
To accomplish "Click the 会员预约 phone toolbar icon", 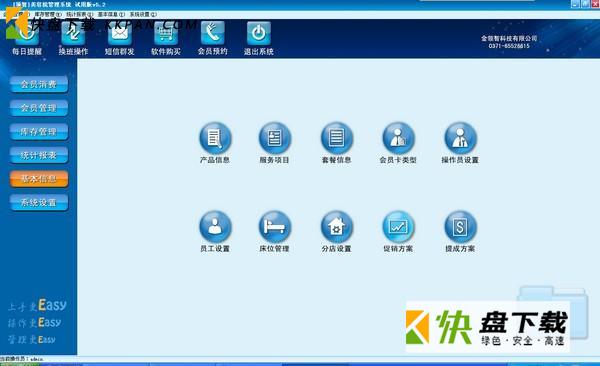I will click(x=213, y=34).
